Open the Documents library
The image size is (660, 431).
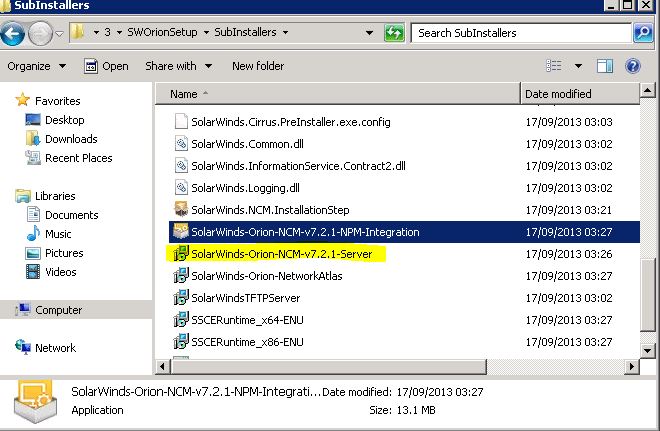coord(72,215)
